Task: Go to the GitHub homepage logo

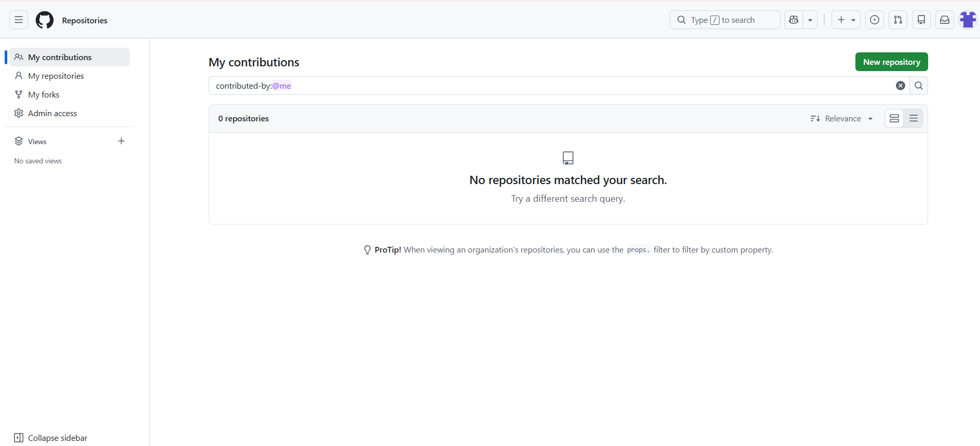Action: pyautogui.click(x=45, y=20)
